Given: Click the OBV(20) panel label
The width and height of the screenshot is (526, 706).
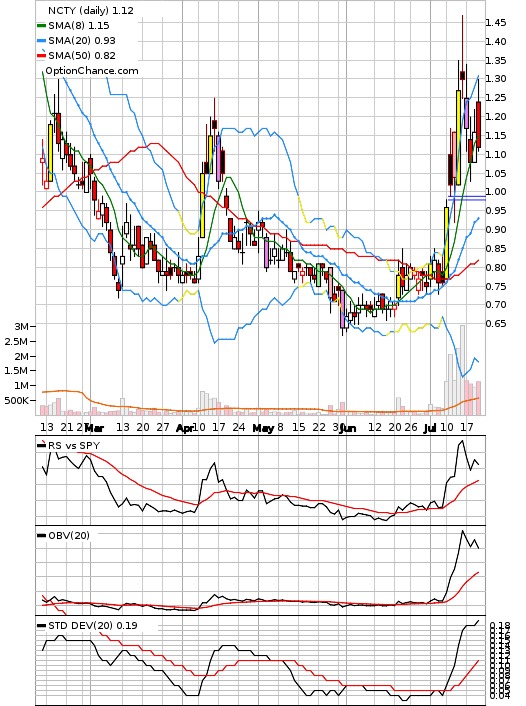Looking at the screenshot, I should pyautogui.click(x=69, y=535).
